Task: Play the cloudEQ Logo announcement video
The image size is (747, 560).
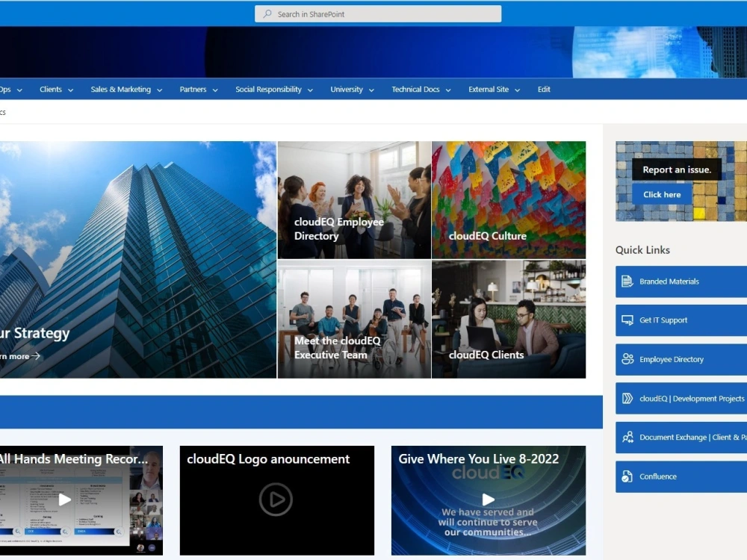Action: pos(276,501)
